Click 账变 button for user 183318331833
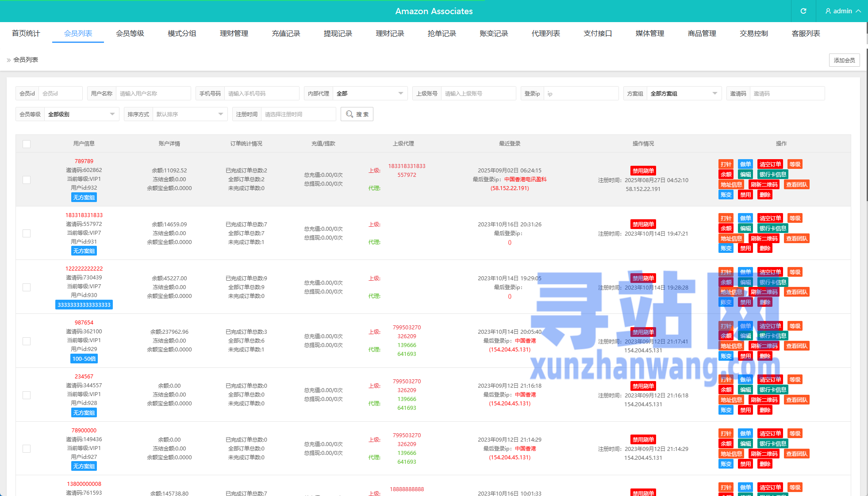 pyautogui.click(x=726, y=248)
